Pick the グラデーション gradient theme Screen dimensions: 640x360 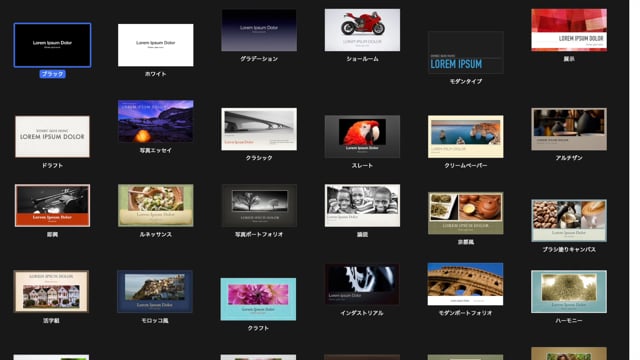point(259,30)
